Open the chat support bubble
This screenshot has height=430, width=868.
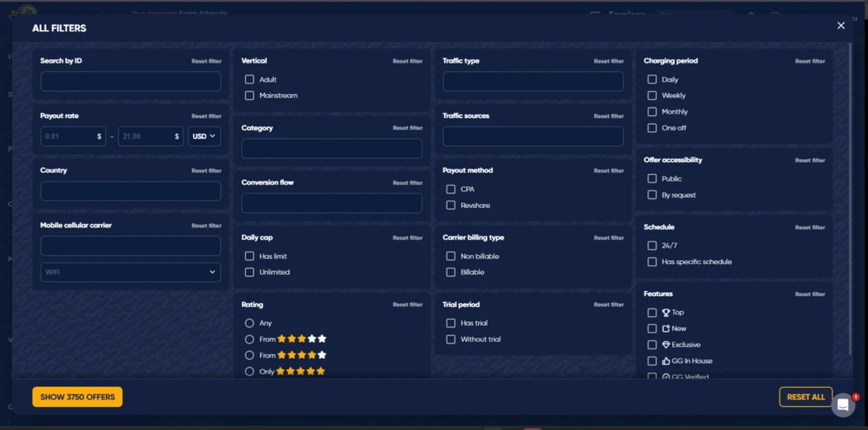click(843, 405)
